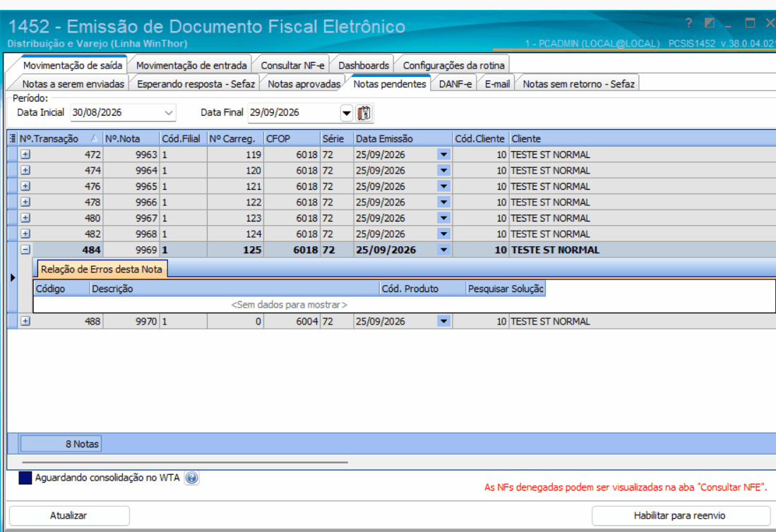Open Data Emissão dropdown for transaction 484

[444, 250]
